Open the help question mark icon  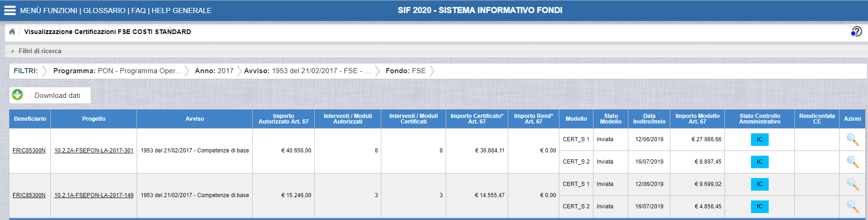pos(856,32)
